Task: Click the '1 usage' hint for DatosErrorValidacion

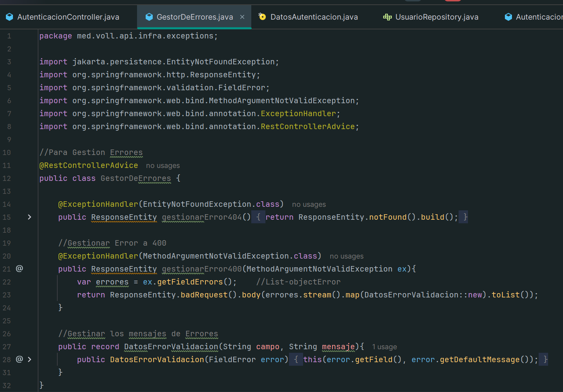Action: tap(384, 347)
